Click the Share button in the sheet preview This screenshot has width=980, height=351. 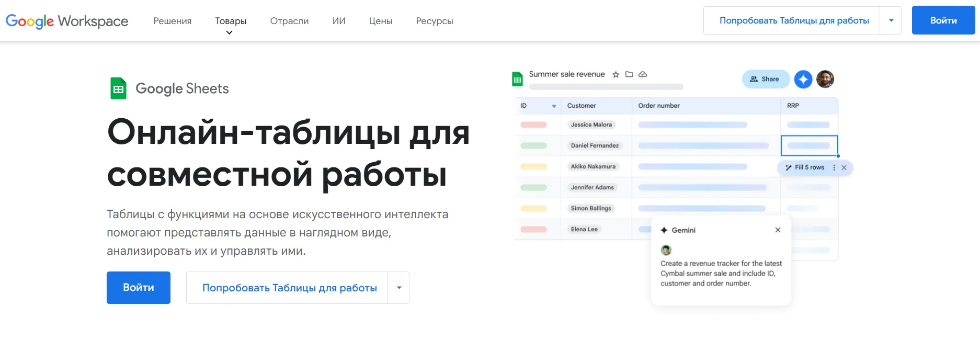point(765,80)
